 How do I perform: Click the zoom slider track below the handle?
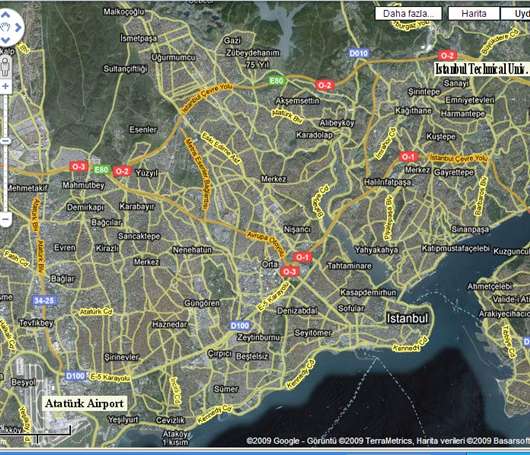(x=5, y=177)
